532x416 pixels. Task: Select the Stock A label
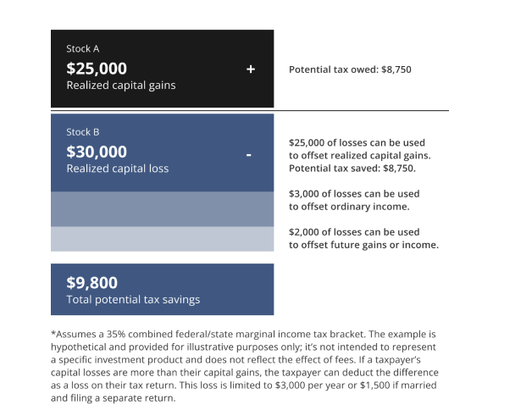pyautogui.click(x=83, y=49)
